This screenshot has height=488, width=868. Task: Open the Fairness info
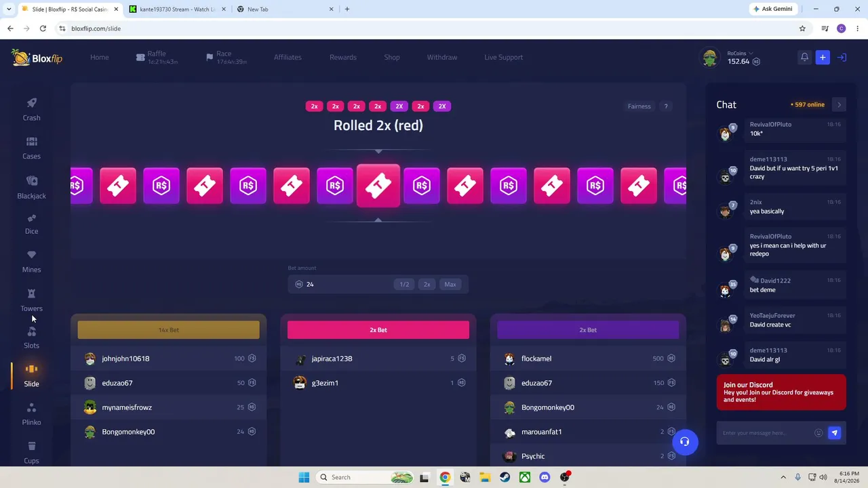639,106
